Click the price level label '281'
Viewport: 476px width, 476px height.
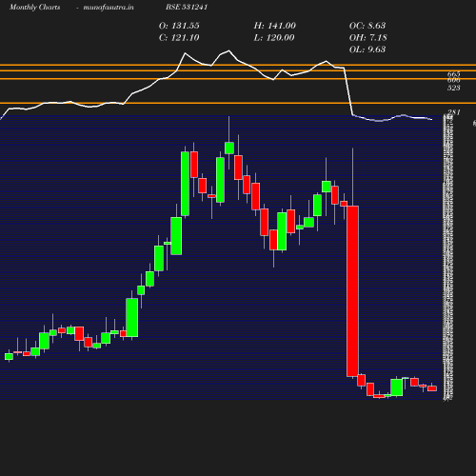(x=454, y=112)
